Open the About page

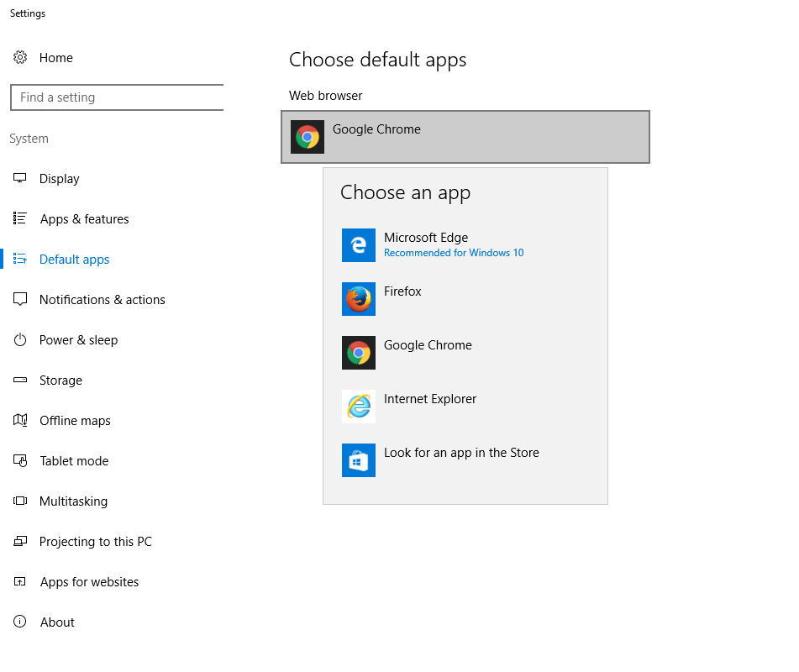coord(57,622)
